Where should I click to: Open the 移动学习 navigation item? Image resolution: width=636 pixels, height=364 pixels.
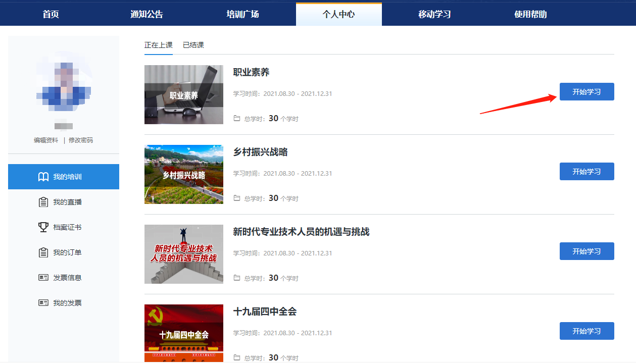(x=434, y=14)
